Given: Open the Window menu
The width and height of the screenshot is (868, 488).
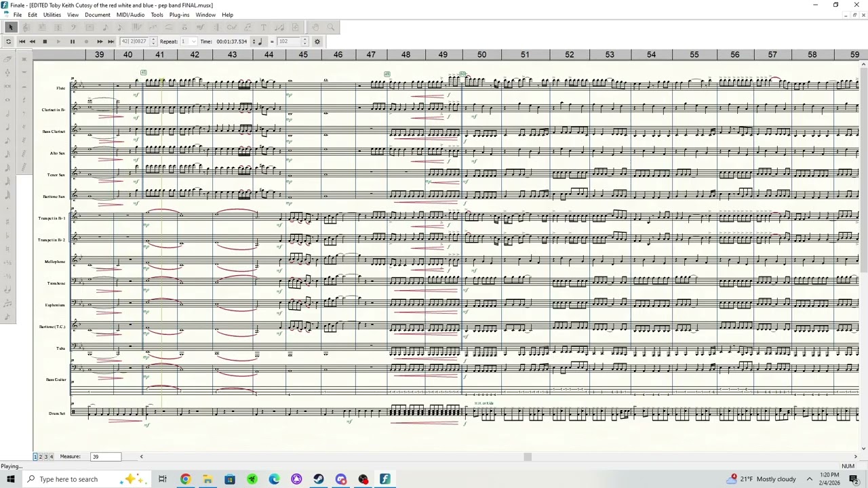Looking at the screenshot, I should [205, 14].
